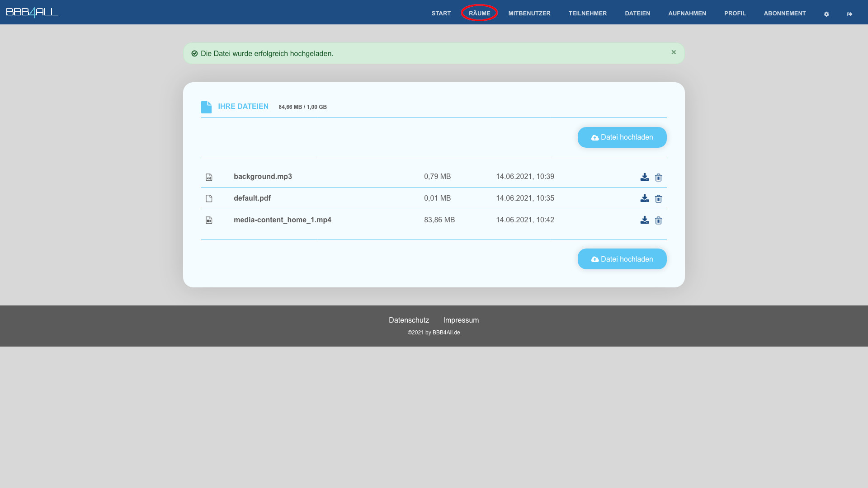Click the success message text

point(267,53)
